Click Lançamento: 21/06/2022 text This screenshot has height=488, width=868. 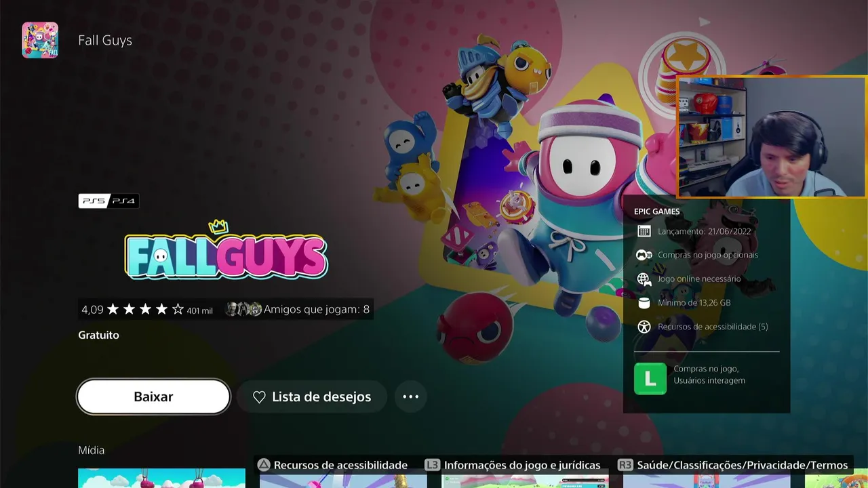(705, 231)
